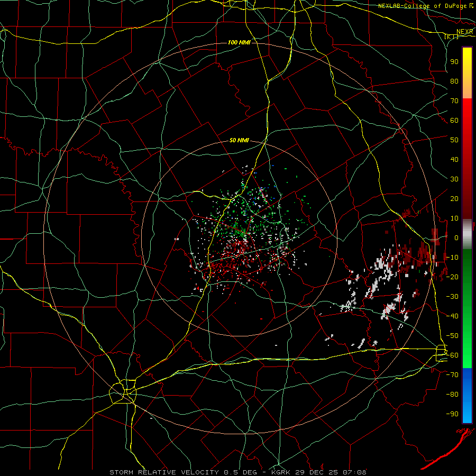Click the -20 scale value
The image size is (476, 476).
click(x=452, y=277)
